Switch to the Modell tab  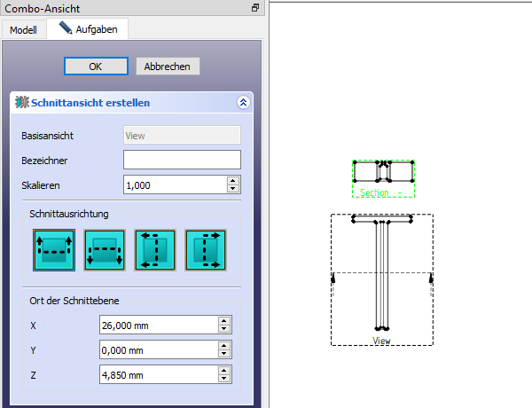click(23, 30)
